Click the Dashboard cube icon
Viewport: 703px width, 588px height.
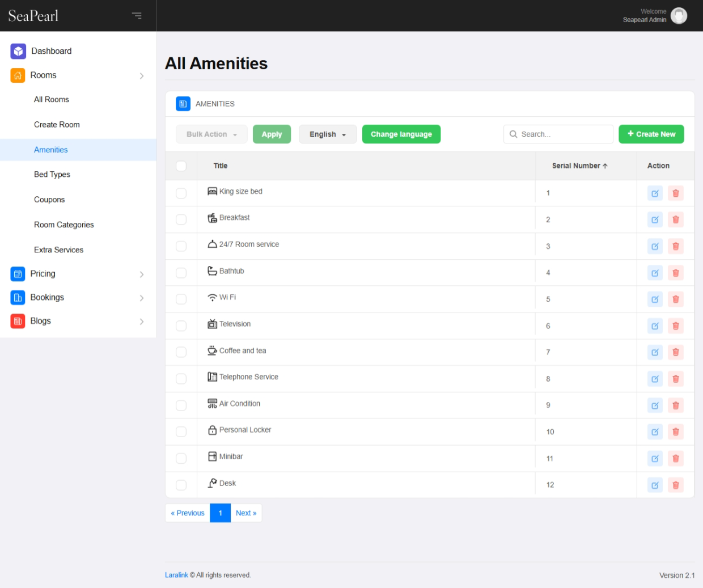click(18, 51)
